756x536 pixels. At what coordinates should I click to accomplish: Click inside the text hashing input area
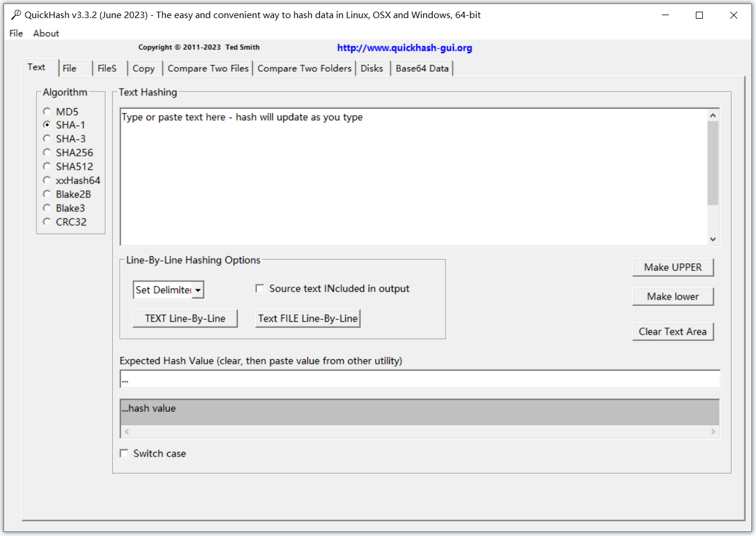tap(412, 176)
